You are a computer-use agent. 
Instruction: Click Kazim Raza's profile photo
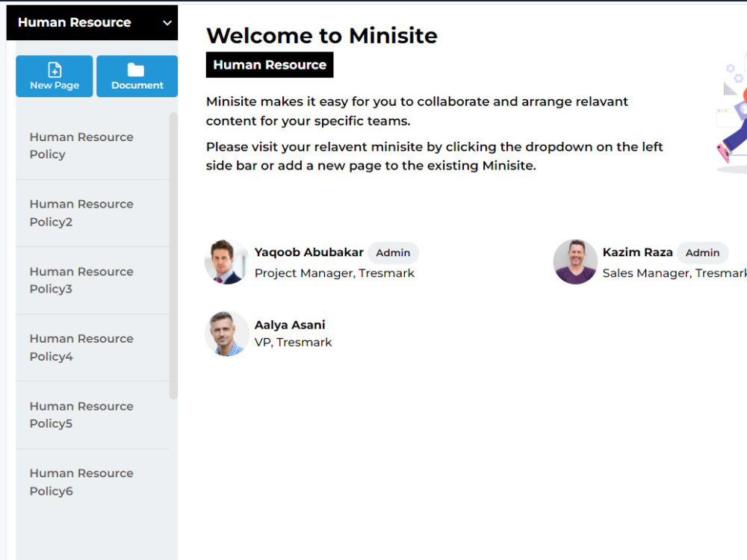pos(575,262)
